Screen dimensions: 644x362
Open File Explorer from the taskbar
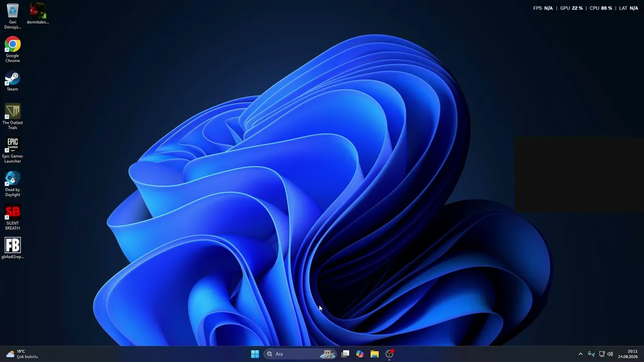[x=374, y=354]
